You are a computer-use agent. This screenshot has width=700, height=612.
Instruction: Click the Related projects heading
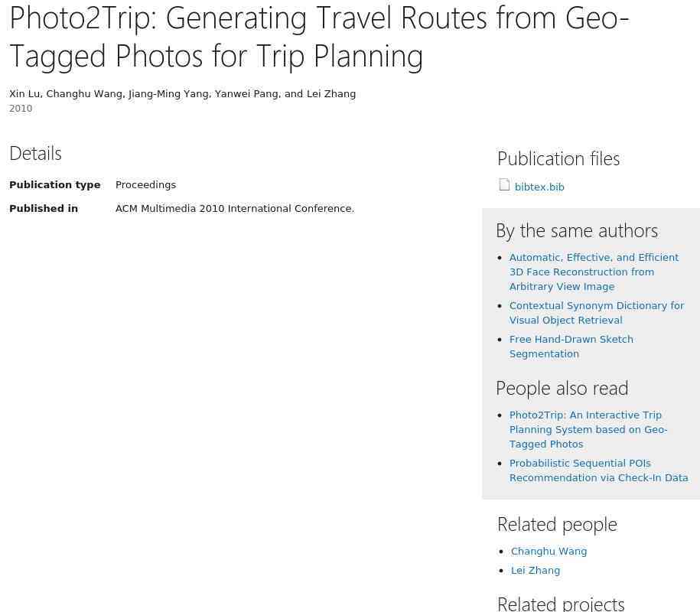tap(560, 604)
